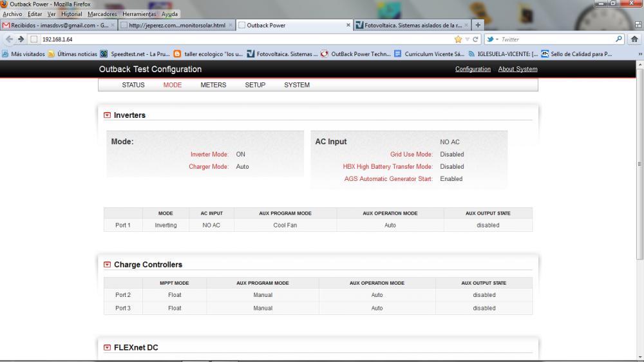Viewport: 644px width, 362px height.
Task: Collapse the Charge Controllers section
Action: (x=107, y=265)
